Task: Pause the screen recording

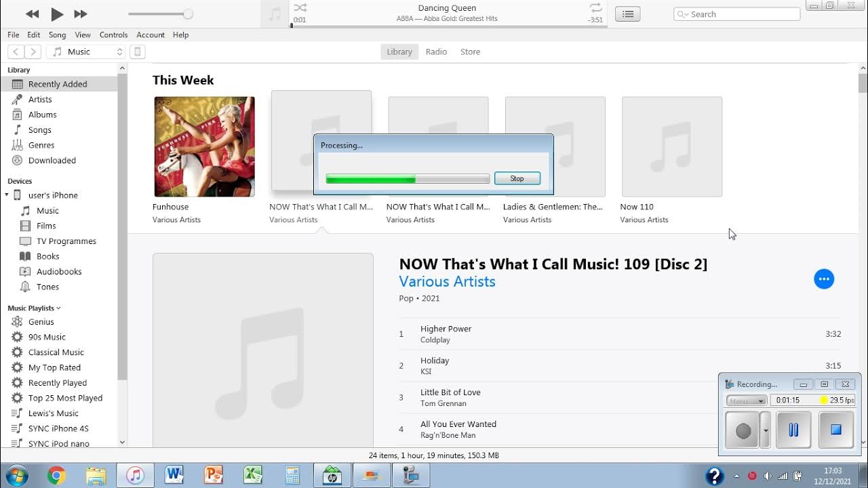Action: tap(793, 430)
